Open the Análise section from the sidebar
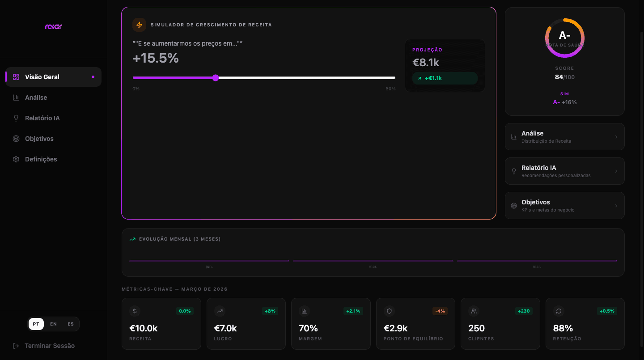This screenshot has height=360, width=644. point(37,97)
